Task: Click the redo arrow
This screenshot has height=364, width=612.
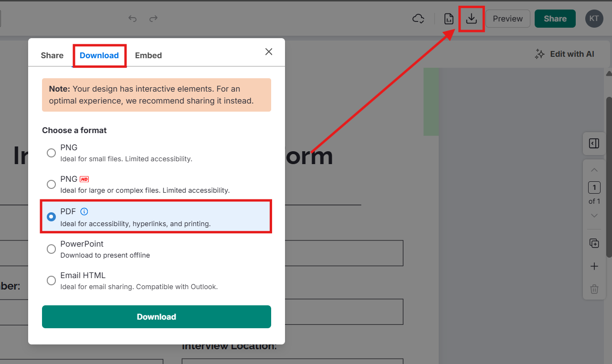Action: coord(153,19)
